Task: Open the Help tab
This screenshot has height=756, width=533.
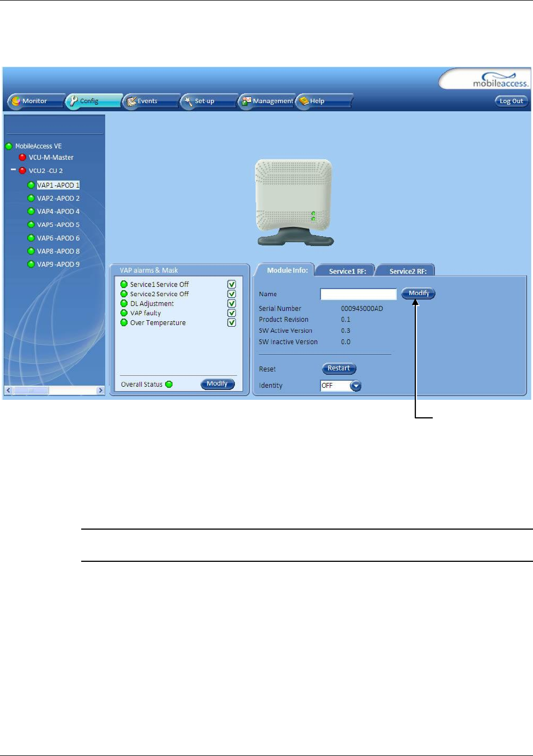Action: pyautogui.click(x=324, y=101)
